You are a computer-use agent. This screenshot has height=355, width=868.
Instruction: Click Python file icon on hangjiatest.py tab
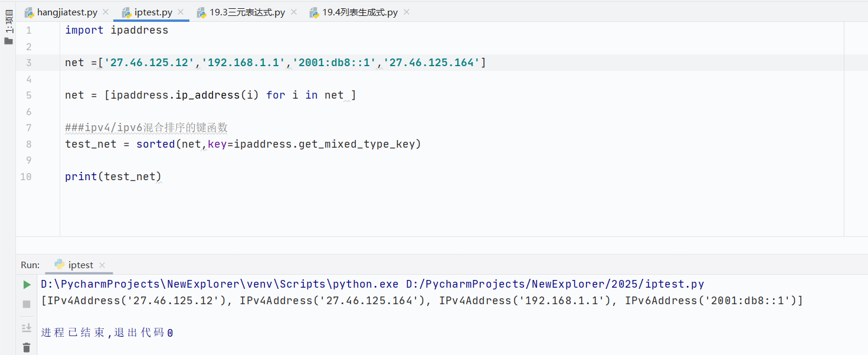[x=29, y=12]
